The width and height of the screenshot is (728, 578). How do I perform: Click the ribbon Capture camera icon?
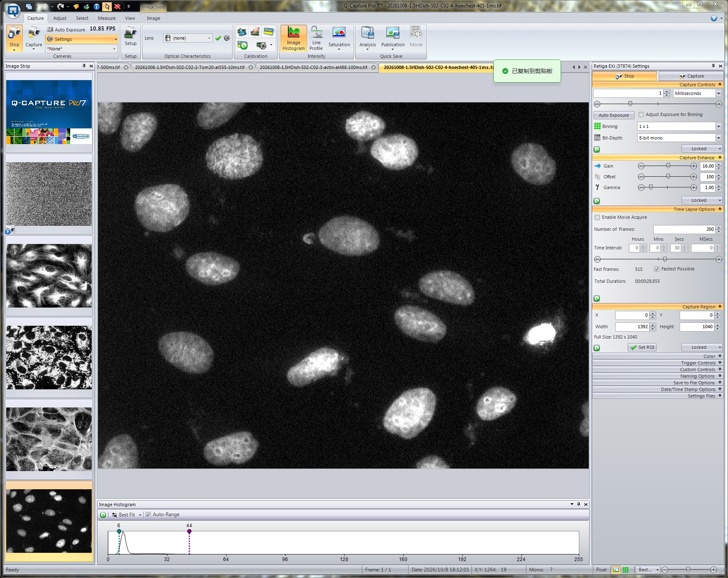click(x=34, y=33)
